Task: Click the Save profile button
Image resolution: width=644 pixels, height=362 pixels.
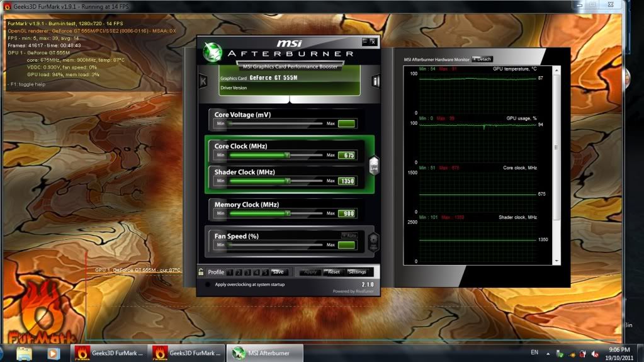Action: 278,272
